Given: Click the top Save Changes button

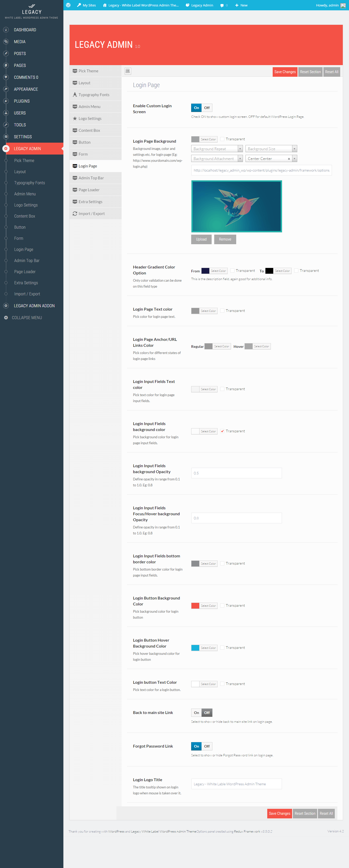Looking at the screenshot, I should coord(285,72).
